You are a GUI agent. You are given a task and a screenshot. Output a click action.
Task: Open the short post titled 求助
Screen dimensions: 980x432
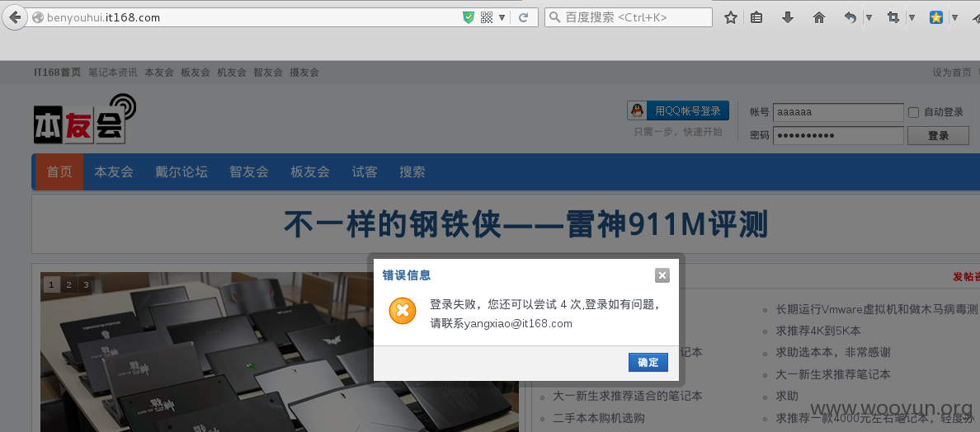coord(787,396)
